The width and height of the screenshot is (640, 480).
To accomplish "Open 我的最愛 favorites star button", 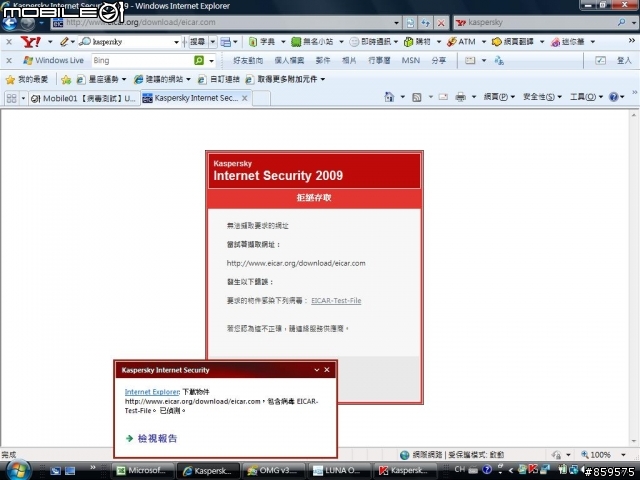I will (27, 79).
